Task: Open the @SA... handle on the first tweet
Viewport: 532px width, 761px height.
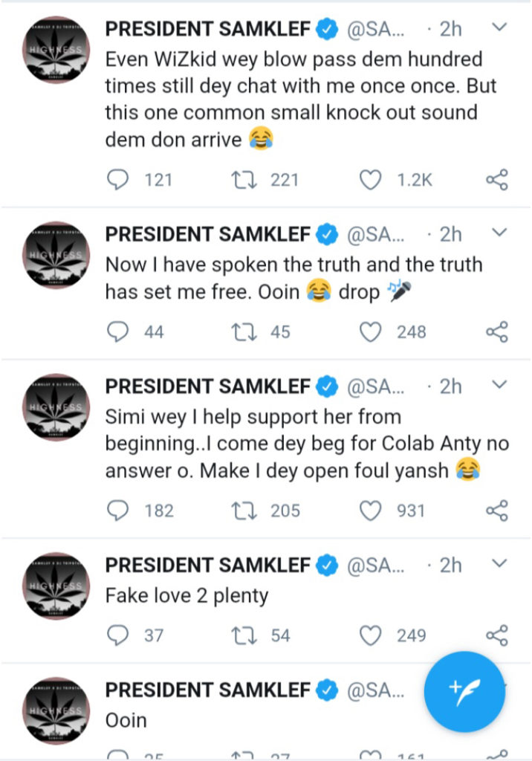Action: pos(375,30)
